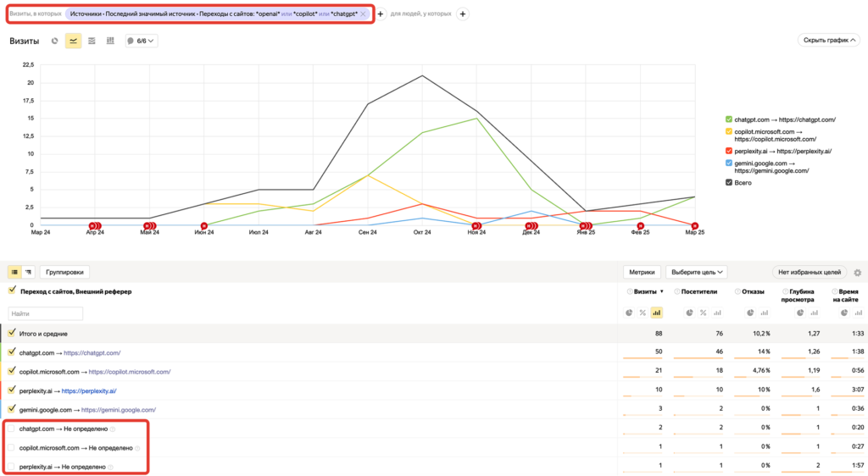868x476 pixels.
Task: Show Визиты column as pie chart
Action: [x=629, y=313]
